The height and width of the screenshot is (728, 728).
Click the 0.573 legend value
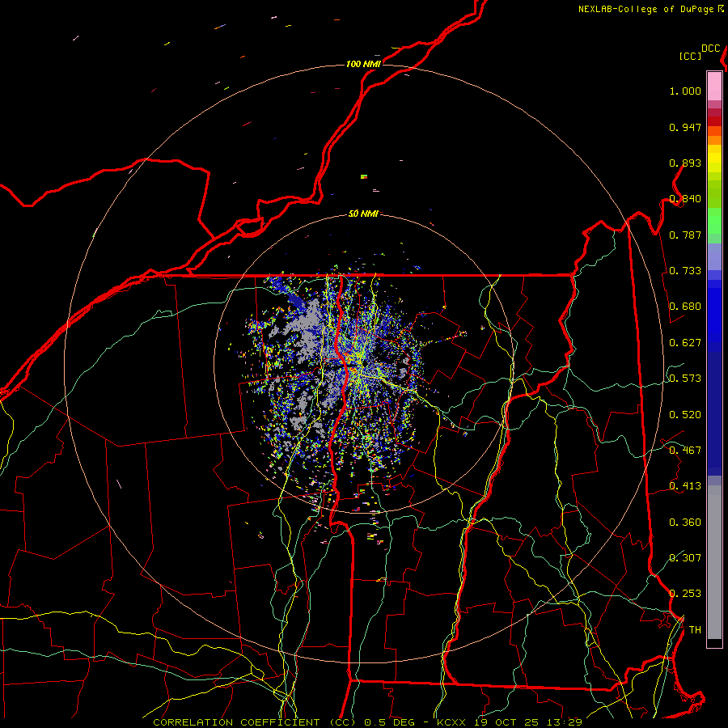(x=685, y=379)
